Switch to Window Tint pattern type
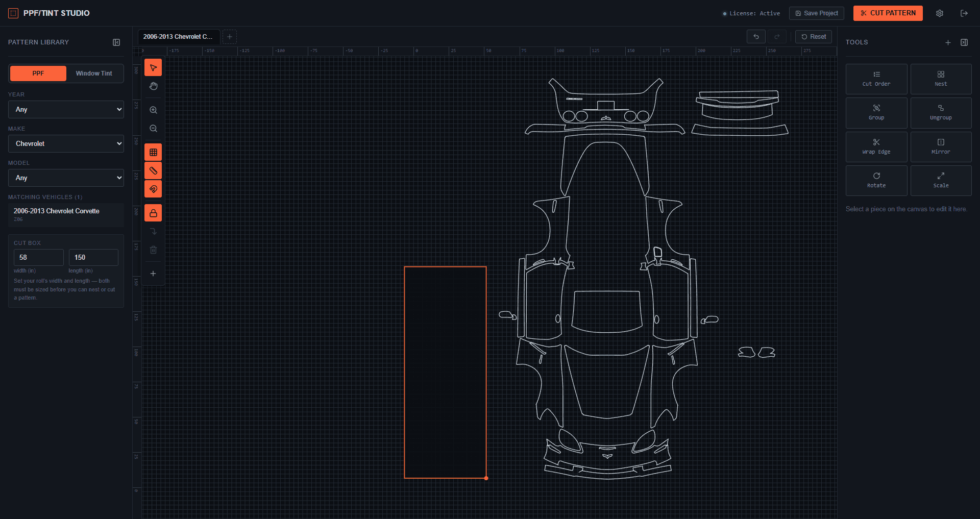Viewport: 980px width, 519px height. pyautogui.click(x=94, y=73)
